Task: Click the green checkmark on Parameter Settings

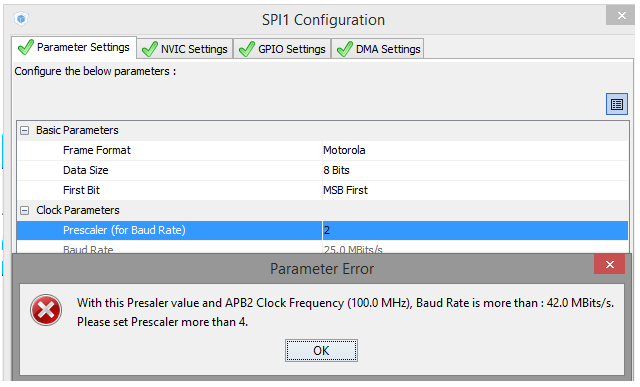Action: pyautogui.click(x=25, y=47)
